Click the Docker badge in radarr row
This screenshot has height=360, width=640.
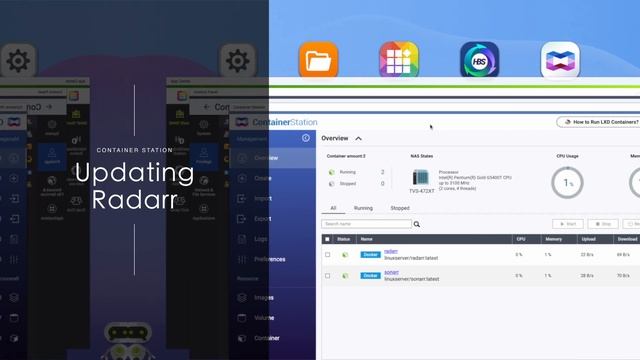click(370, 255)
